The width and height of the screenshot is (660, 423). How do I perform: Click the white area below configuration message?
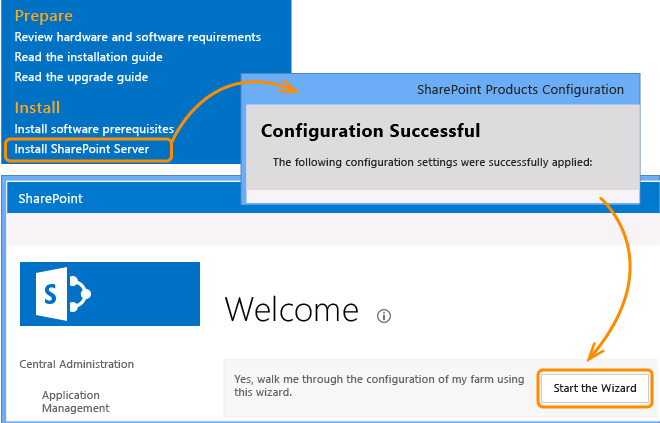442,196
